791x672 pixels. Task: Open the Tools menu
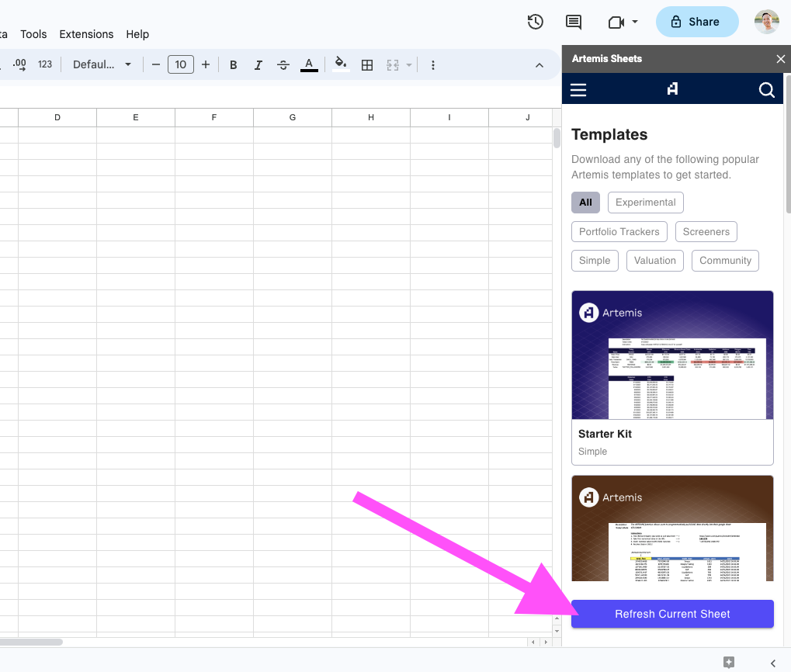point(33,34)
